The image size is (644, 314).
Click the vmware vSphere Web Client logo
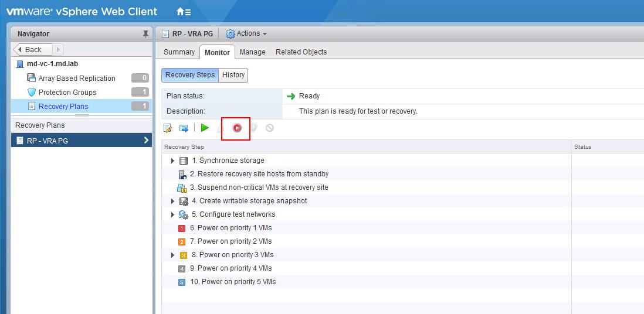[82, 12]
